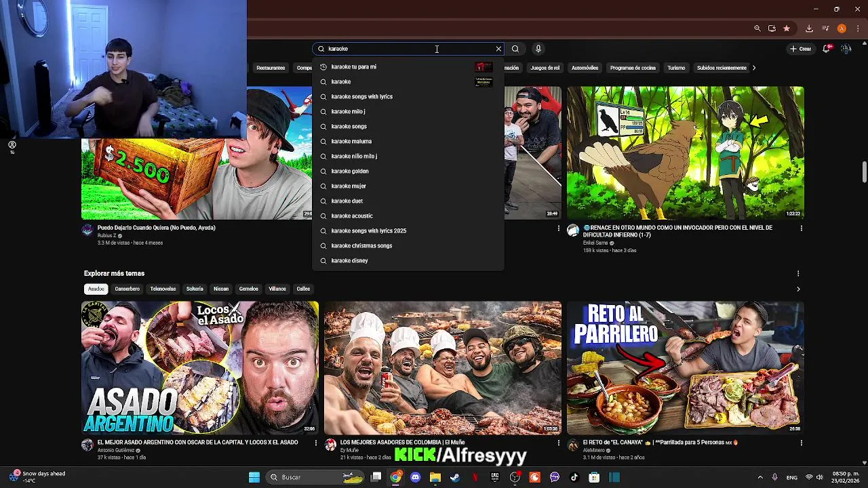Screen dimensions: 868x488
Task: Open the Chrome profile avatar
Action: point(842,28)
